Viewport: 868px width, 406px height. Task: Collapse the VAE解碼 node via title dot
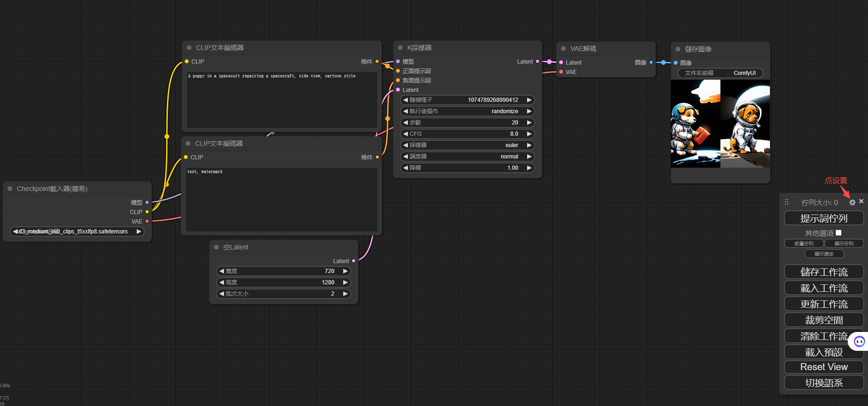[x=563, y=49]
